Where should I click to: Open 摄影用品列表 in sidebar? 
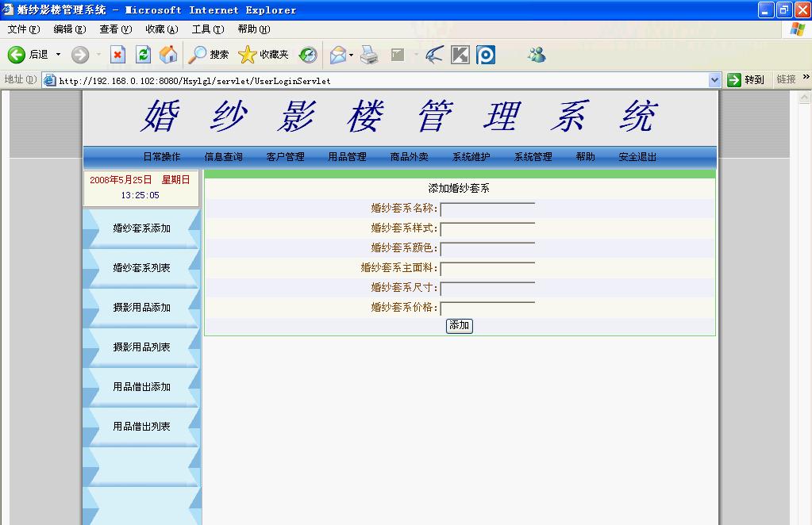coord(141,347)
